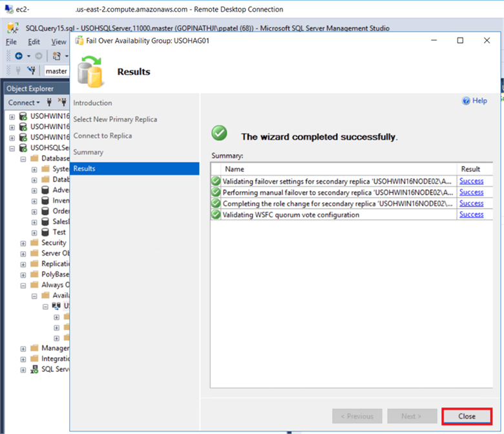Collapse the Databases folder
Image resolution: width=504 pixels, height=434 pixels.
[23, 159]
